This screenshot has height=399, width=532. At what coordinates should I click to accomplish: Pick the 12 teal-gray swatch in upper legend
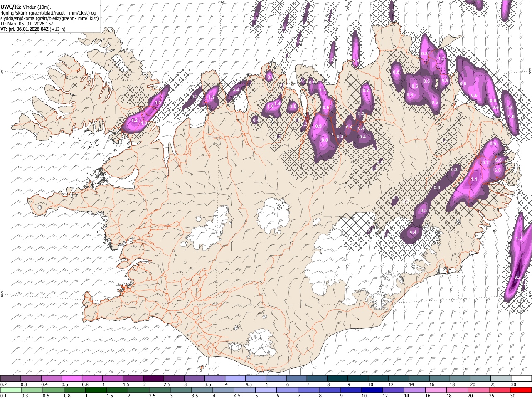[x=398, y=378]
